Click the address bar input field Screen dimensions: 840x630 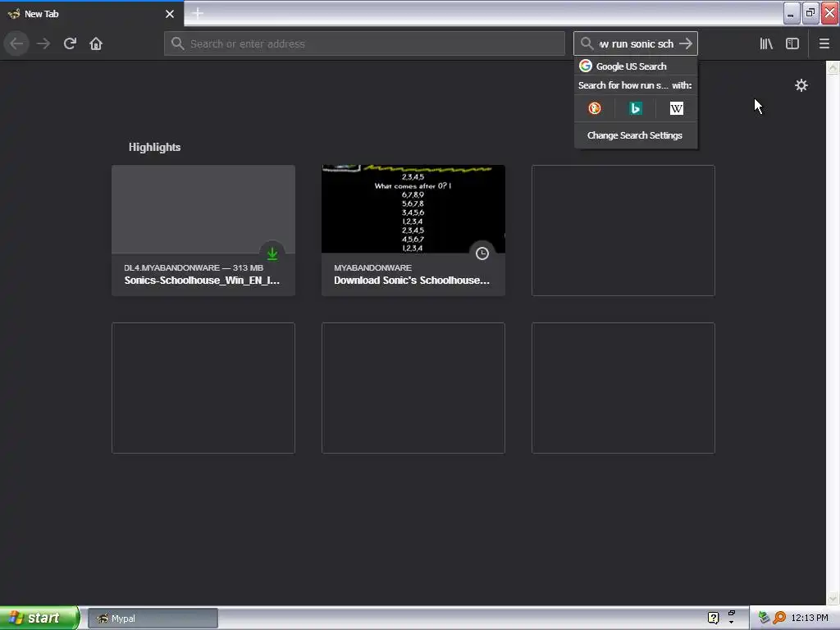point(364,43)
